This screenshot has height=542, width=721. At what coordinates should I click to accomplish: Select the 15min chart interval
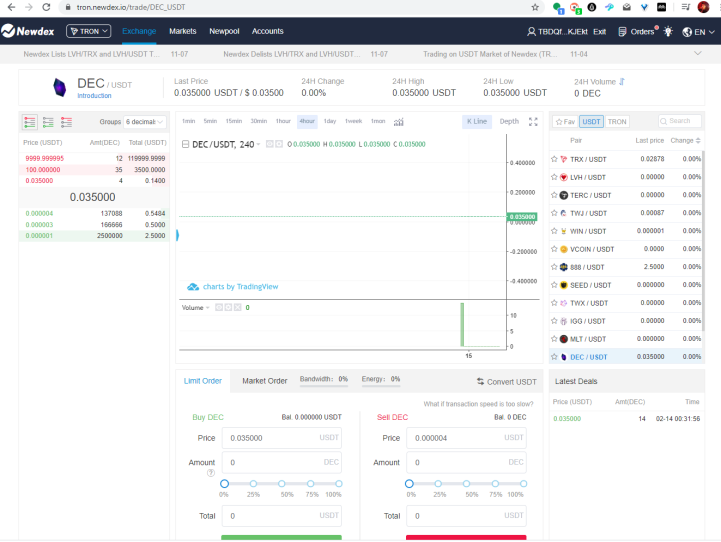234,121
